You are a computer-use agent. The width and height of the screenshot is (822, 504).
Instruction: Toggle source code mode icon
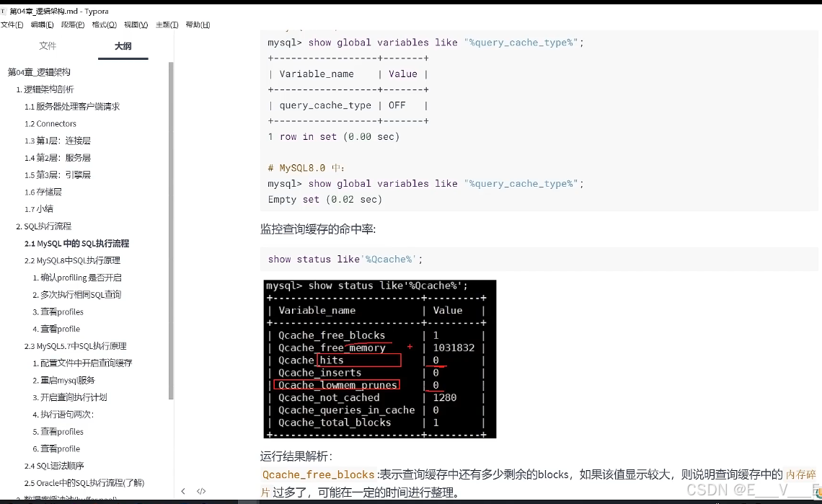[x=201, y=492]
